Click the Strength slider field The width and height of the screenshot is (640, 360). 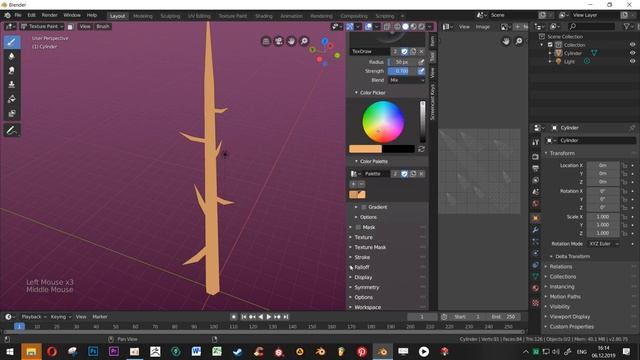click(402, 71)
